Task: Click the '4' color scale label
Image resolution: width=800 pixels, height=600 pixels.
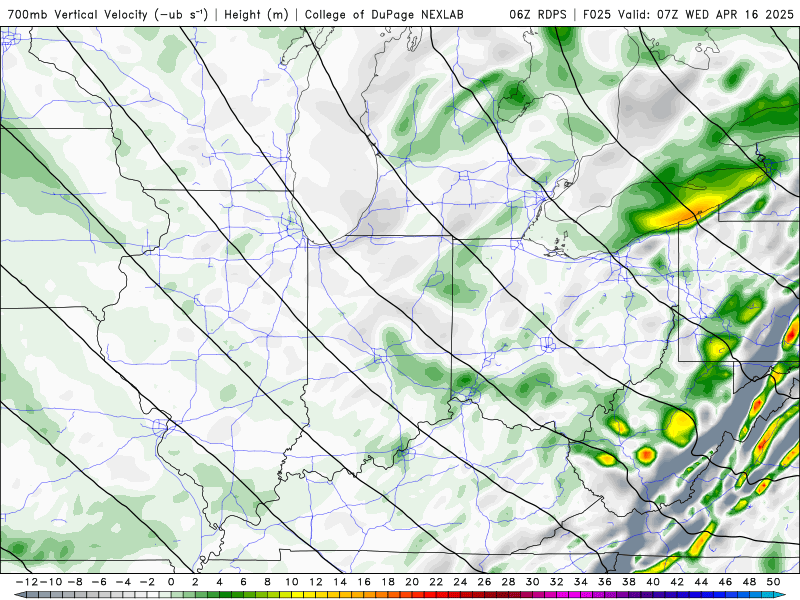Action: pos(219,582)
